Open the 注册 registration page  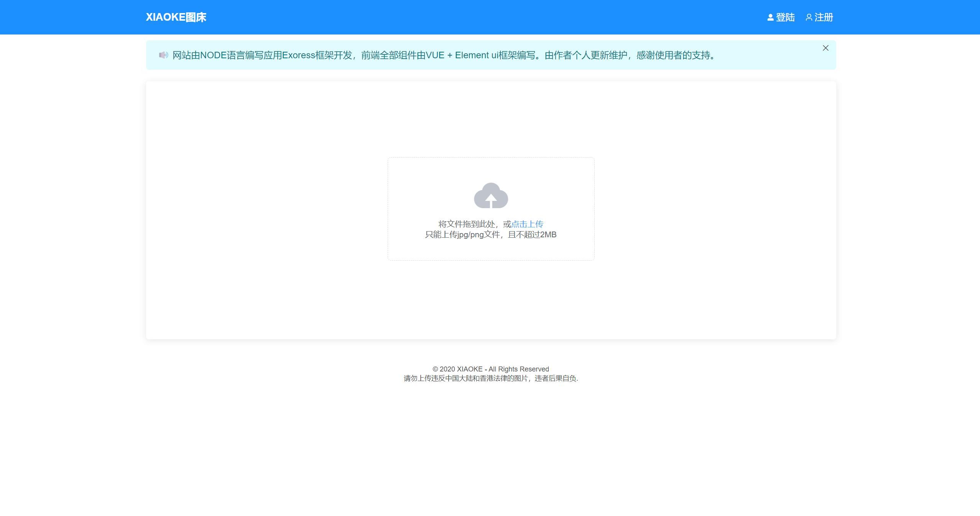824,18
